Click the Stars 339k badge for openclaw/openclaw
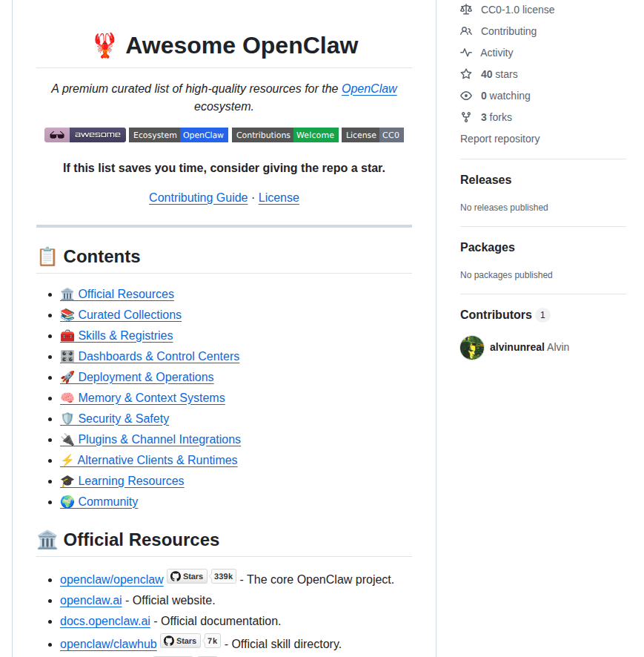 coord(202,577)
